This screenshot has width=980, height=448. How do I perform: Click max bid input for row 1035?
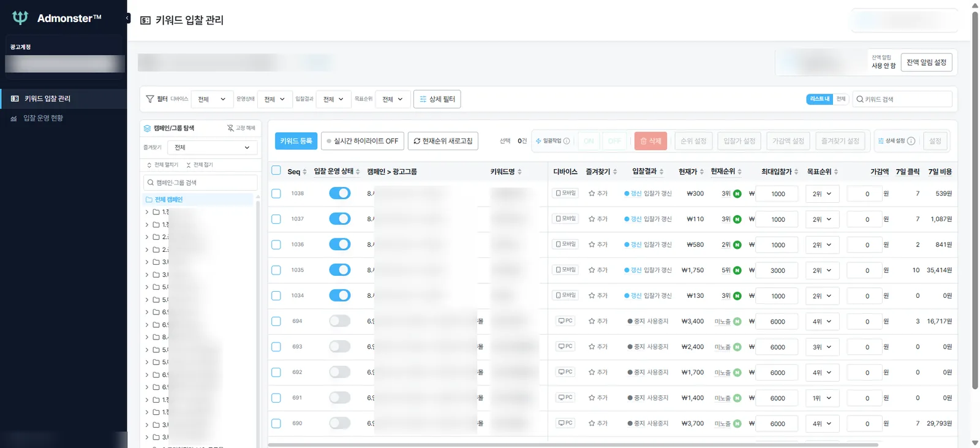point(777,271)
